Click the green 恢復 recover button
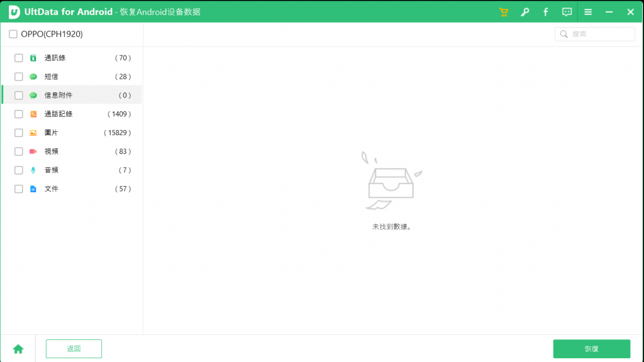The width and height of the screenshot is (644, 362). click(x=591, y=349)
